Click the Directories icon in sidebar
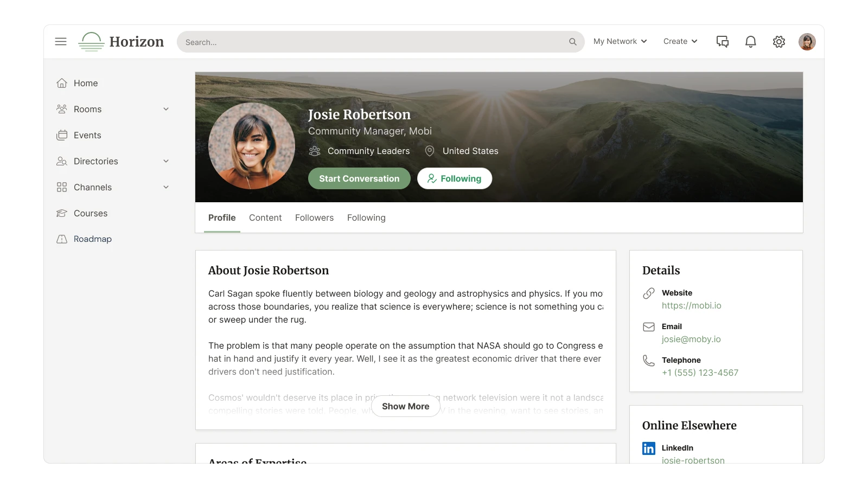This screenshot has height=488, width=868. coord(62,161)
